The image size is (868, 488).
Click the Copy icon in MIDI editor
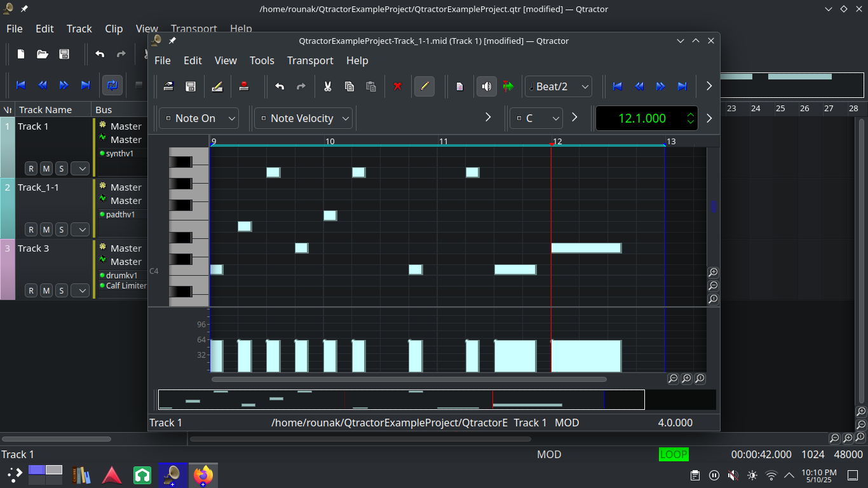[349, 86]
